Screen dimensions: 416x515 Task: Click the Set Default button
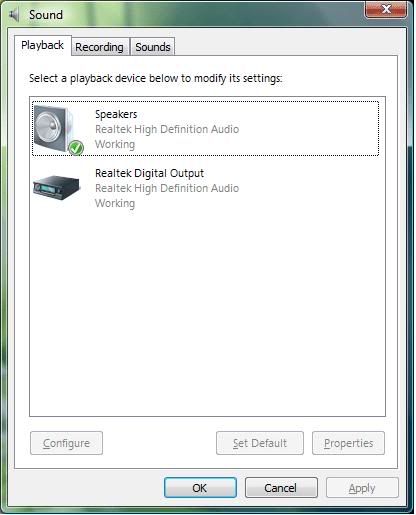click(x=260, y=443)
